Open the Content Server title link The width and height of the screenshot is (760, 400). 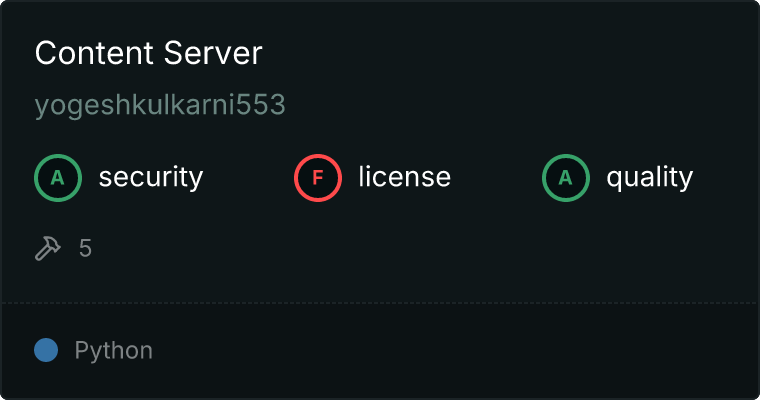(x=148, y=54)
